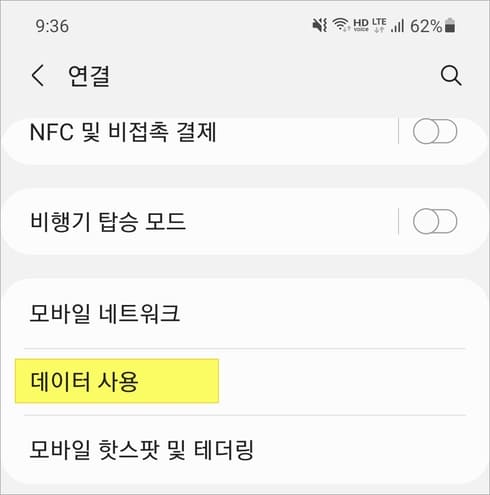
Task: Tap the muted vibrate status icon
Action: pyautogui.click(x=320, y=25)
